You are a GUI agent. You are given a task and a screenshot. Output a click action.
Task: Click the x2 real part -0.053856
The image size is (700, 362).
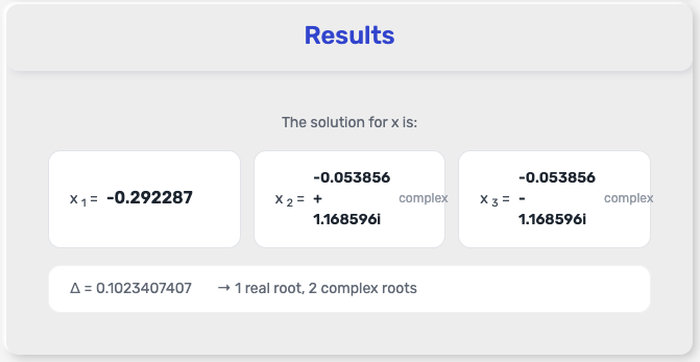tap(352, 178)
